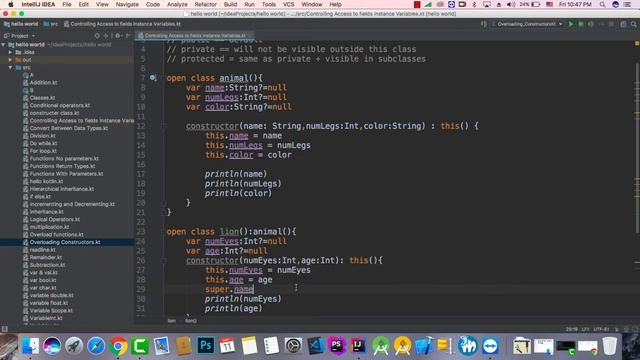Open macOS volume control in menu bar

tap(511, 4)
